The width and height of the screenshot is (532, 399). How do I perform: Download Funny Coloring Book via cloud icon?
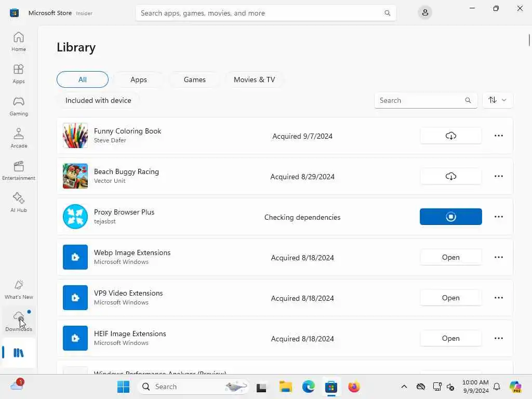[450, 136]
